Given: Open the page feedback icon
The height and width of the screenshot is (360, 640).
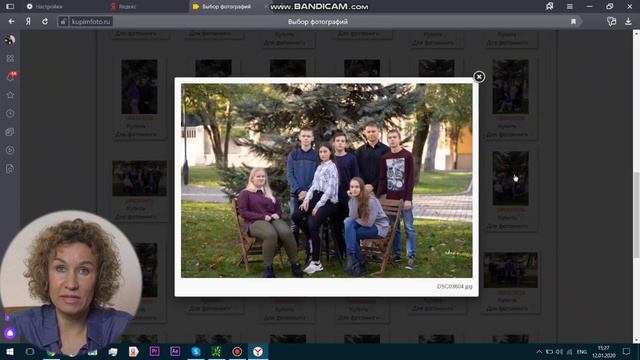Looking at the screenshot, I should pos(611,22).
